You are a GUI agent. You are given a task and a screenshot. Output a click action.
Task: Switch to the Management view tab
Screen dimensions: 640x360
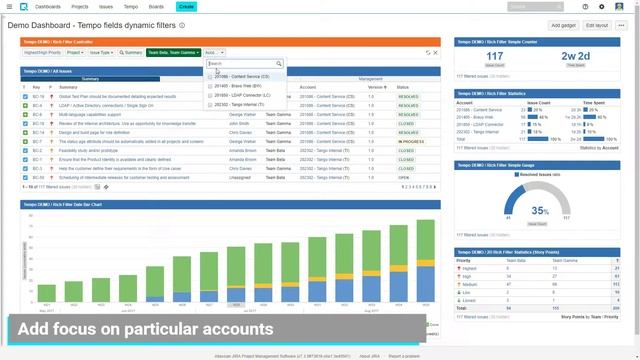371,79
